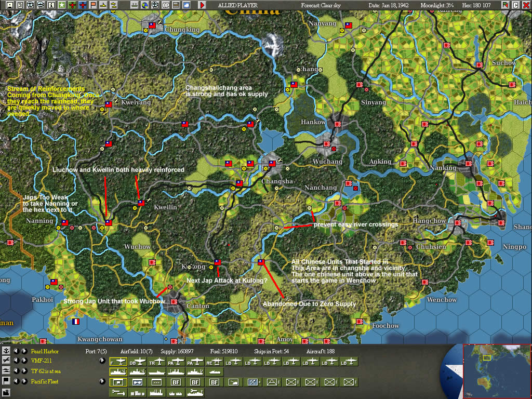The height and width of the screenshot is (399, 532).
Task: Toggle the PA filter next to TR
Action: 176,362
